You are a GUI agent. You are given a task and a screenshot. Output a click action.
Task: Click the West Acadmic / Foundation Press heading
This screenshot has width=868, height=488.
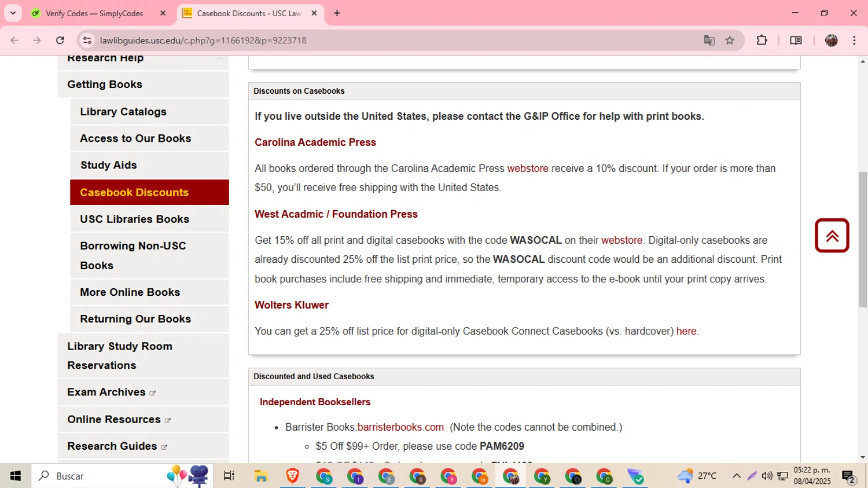pyautogui.click(x=336, y=214)
